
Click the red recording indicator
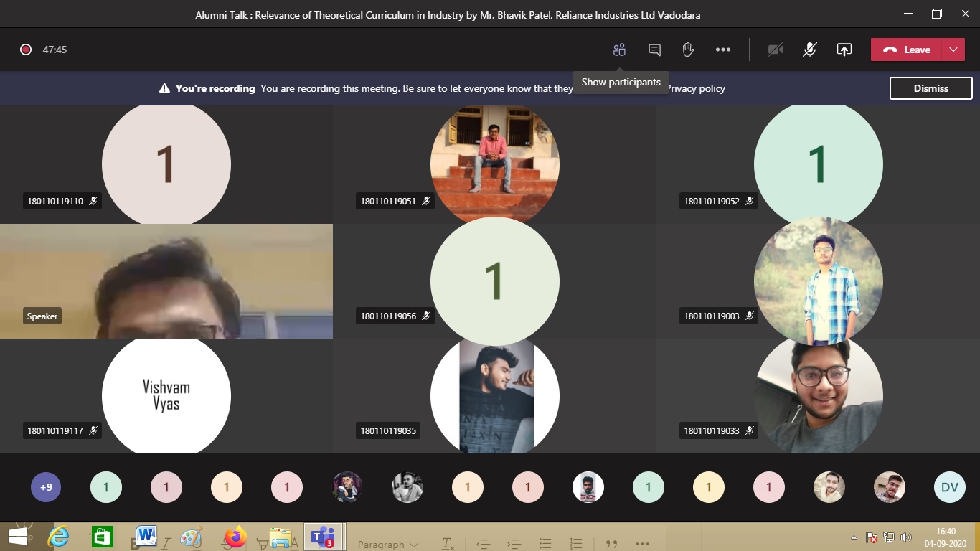[x=26, y=50]
